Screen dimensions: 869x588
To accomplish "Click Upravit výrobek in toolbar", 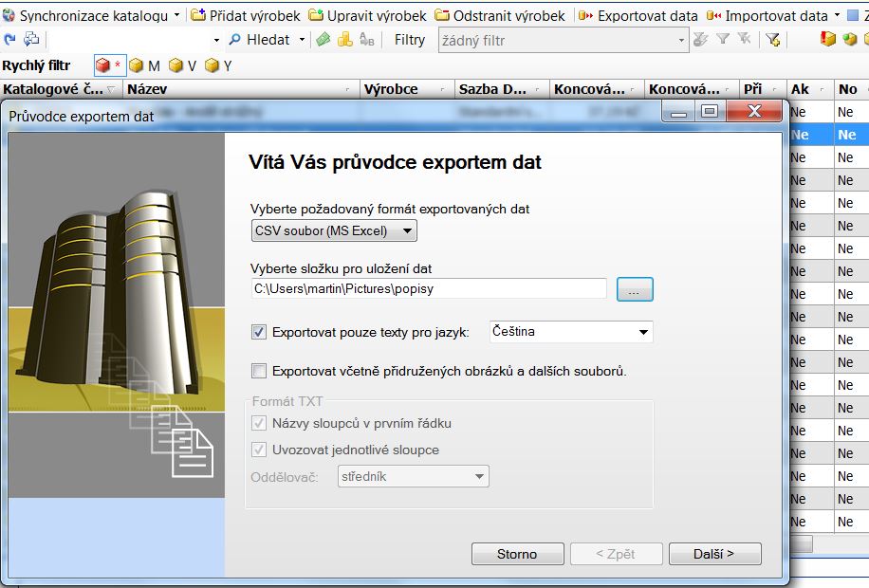I will pos(368,15).
